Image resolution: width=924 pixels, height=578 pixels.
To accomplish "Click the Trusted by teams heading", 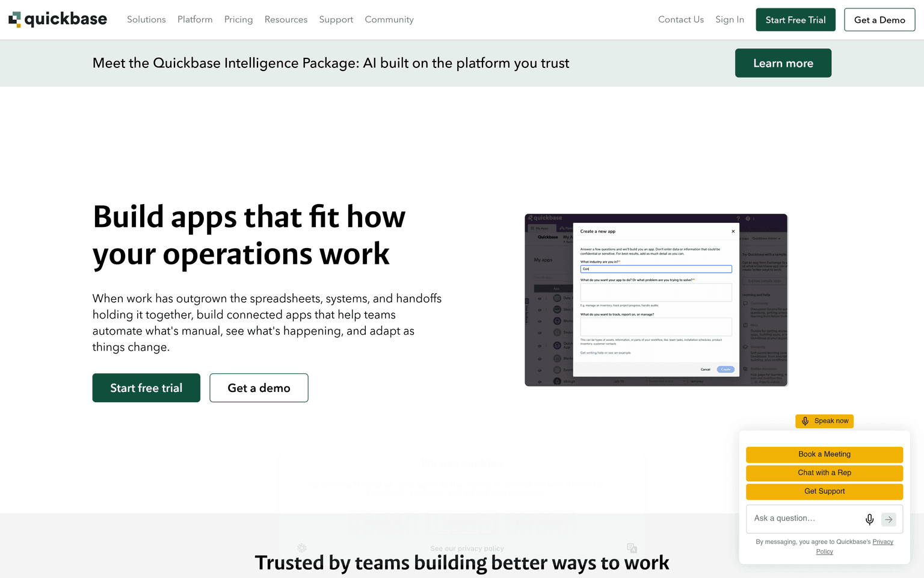I will (x=462, y=562).
